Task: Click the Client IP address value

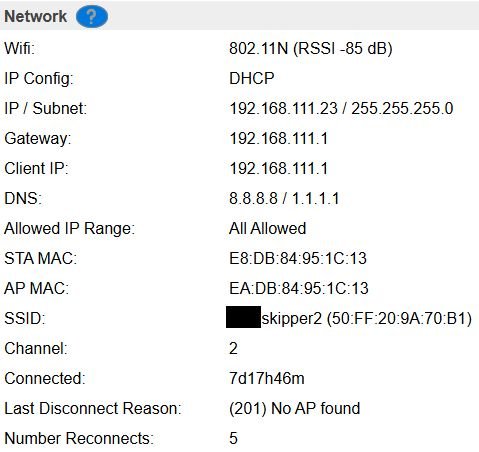Action: [279, 168]
